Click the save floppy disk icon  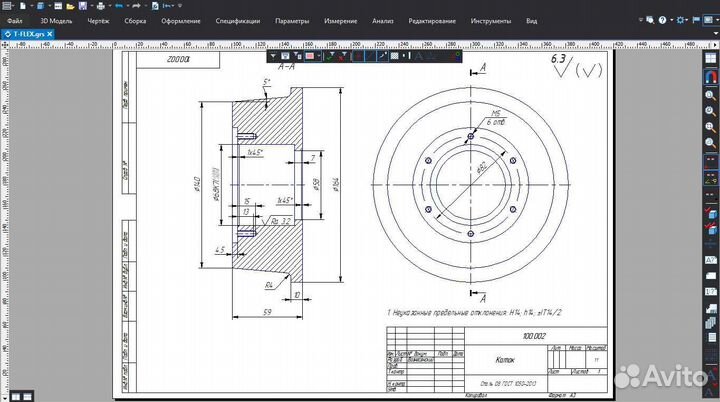point(83,6)
